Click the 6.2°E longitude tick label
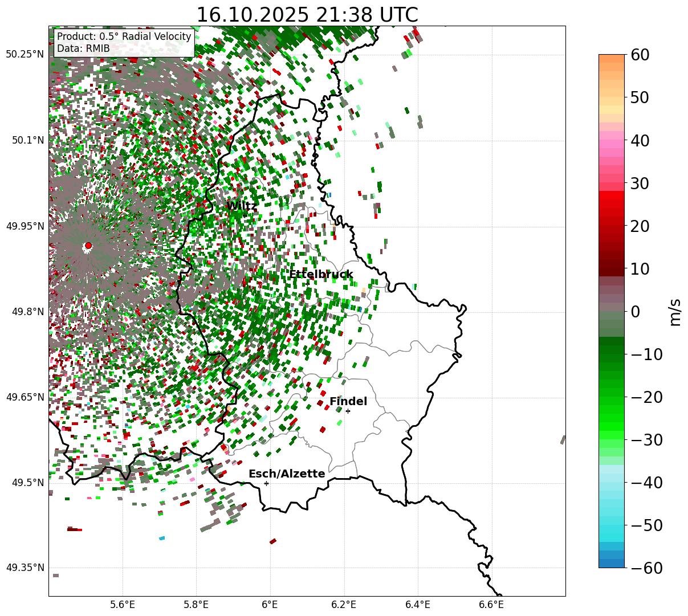Viewport: 688px width, 616px height. [x=344, y=605]
